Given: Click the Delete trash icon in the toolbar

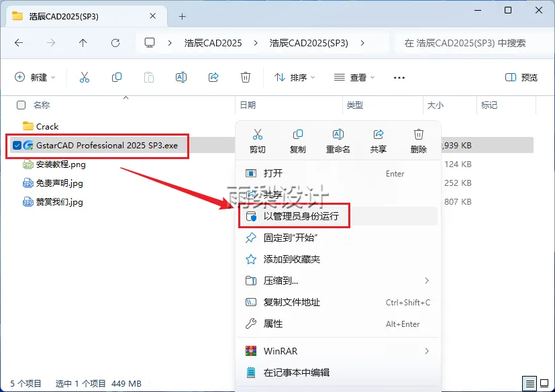Looking at the screenshot, I should [x=246, y=77].
